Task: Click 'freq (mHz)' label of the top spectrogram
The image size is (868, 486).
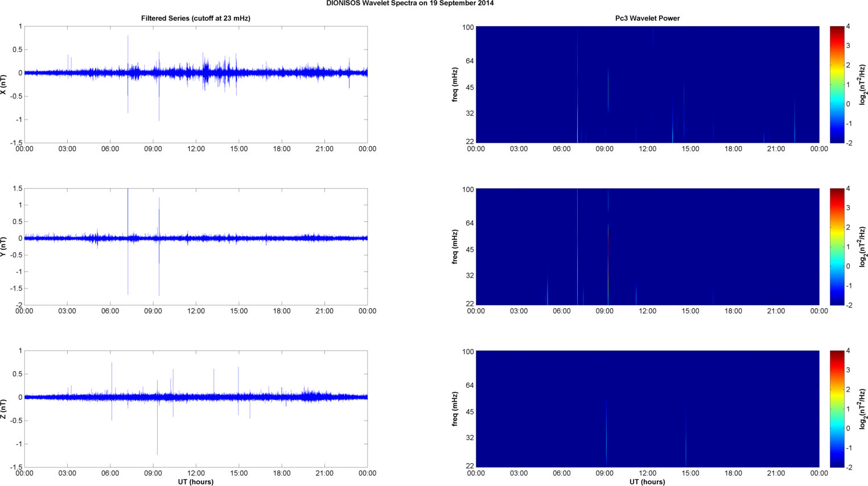Action: point(455,85)
